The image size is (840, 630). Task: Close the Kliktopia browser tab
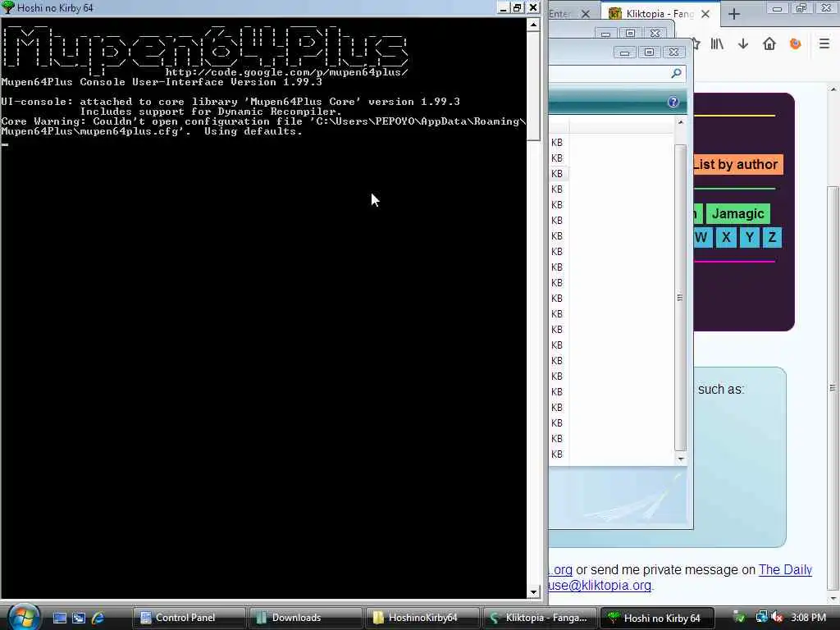pyautogui.click(x=705, y=14)
